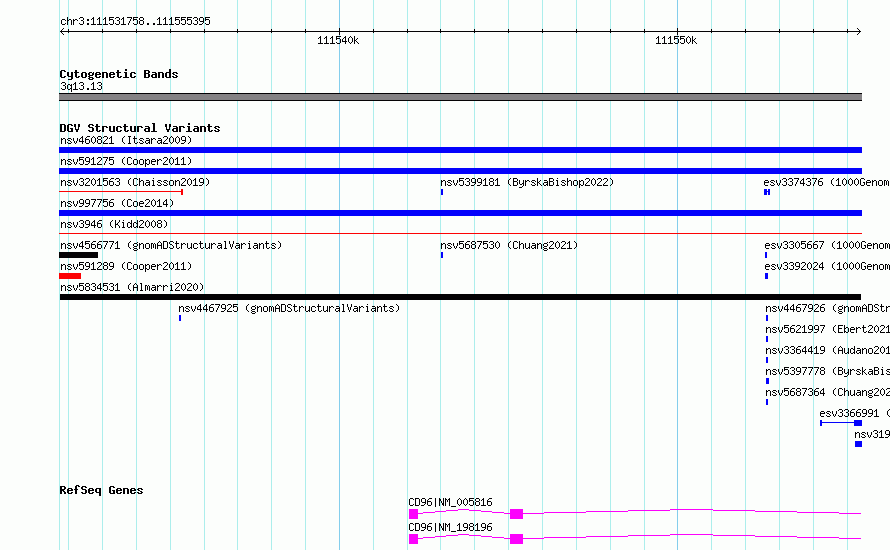This screenshot has height=550, width=890.
Task: Open esv3366991 variant label
Action: (854, 413)
